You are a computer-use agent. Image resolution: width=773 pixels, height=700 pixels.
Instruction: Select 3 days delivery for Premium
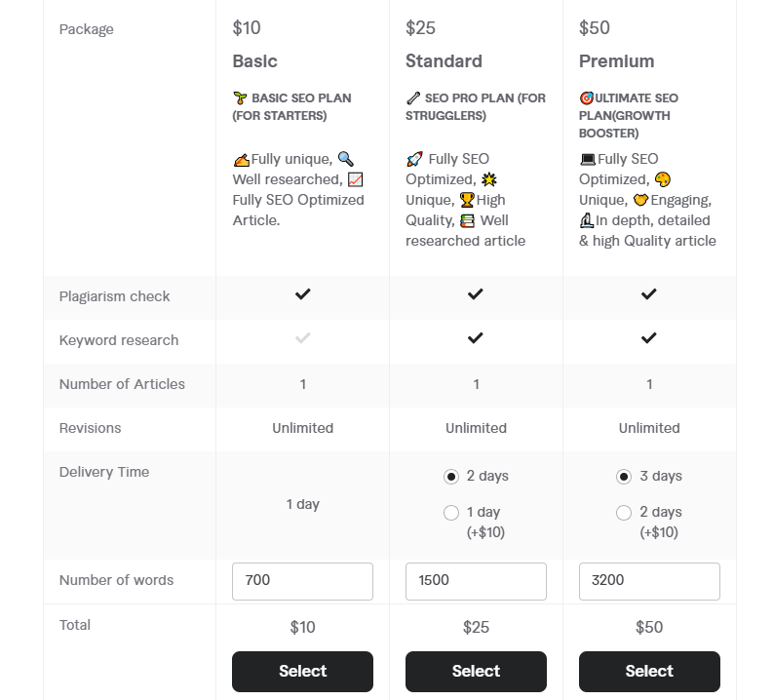[x=624, y=477]
